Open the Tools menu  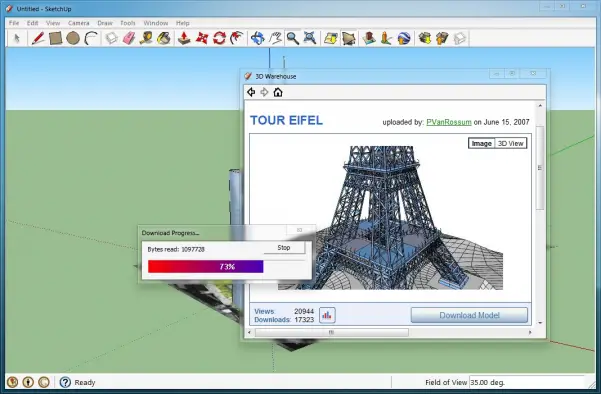[x=128, y=23]
